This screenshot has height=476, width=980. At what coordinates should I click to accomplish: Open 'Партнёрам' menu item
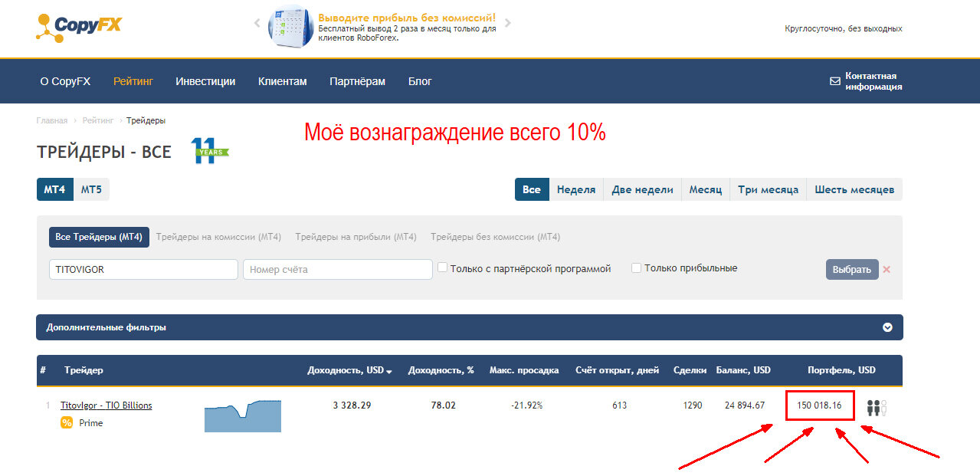tap(357, 81)
